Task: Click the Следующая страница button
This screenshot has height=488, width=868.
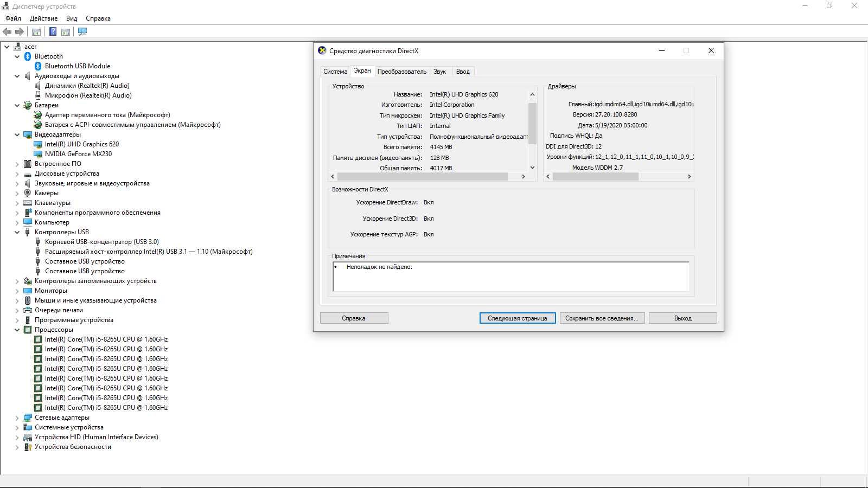Action: [x=518, y=318]
